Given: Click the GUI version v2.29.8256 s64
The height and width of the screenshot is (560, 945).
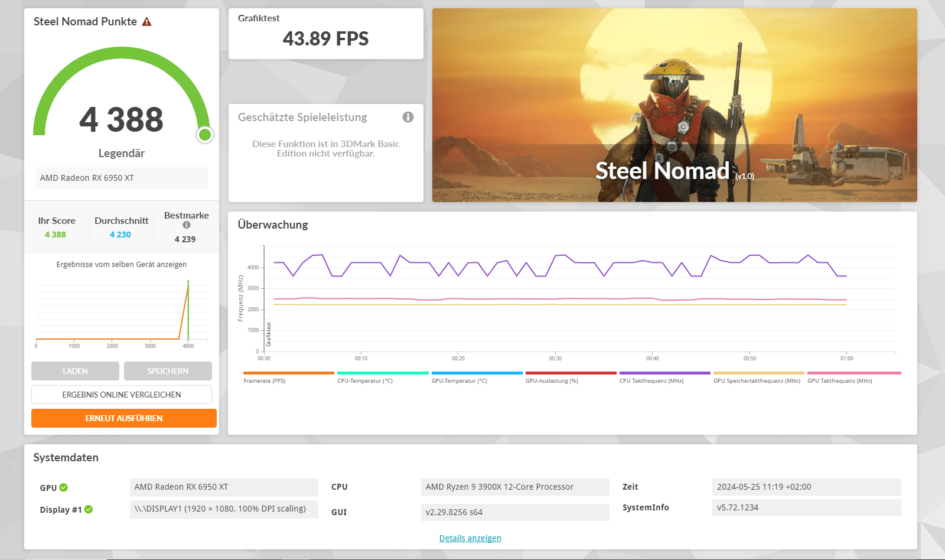Looking at the screenshot, I should click(x=515, y=512).
